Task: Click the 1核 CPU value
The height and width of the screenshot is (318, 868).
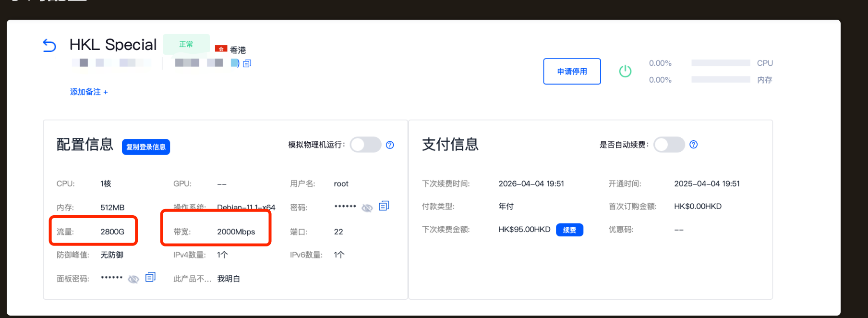Action: (x=106, y=183)
